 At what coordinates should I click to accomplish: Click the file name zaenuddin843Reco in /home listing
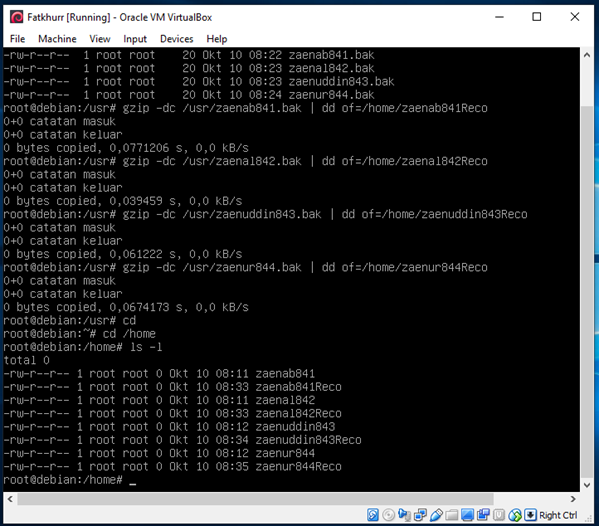pyautogui.click(x=308, y=440)
